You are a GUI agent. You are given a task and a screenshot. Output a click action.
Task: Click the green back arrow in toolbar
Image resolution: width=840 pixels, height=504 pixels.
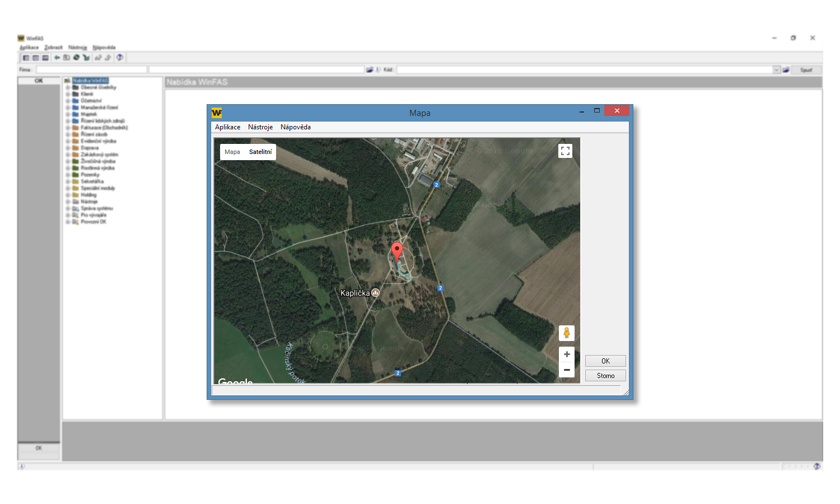(57, 58)
